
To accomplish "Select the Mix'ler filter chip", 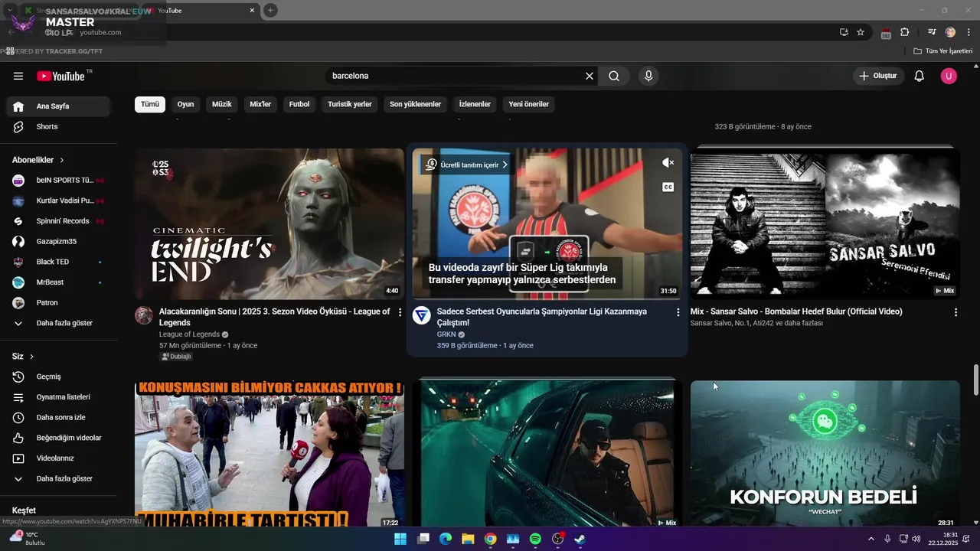I will click(x=260, y=104).
